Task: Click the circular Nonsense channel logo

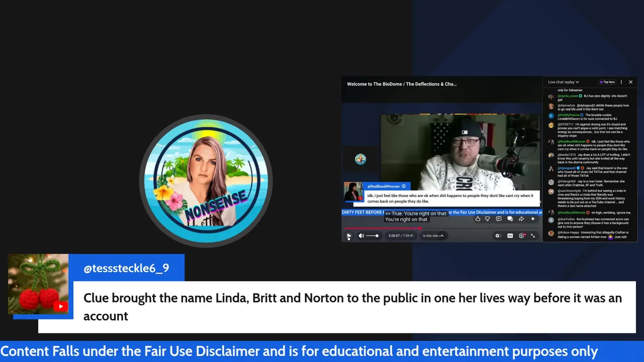Action: click(205, 181)
